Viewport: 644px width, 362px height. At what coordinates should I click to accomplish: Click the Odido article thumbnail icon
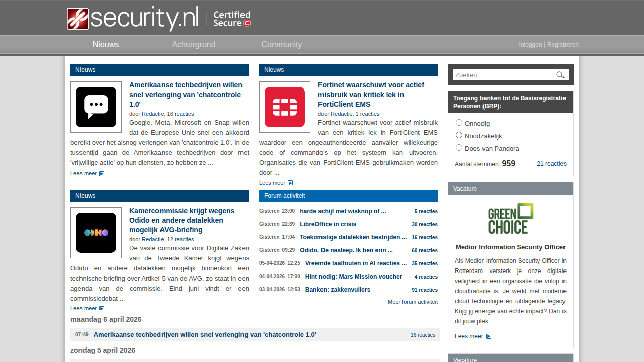(x=96, y=232)
